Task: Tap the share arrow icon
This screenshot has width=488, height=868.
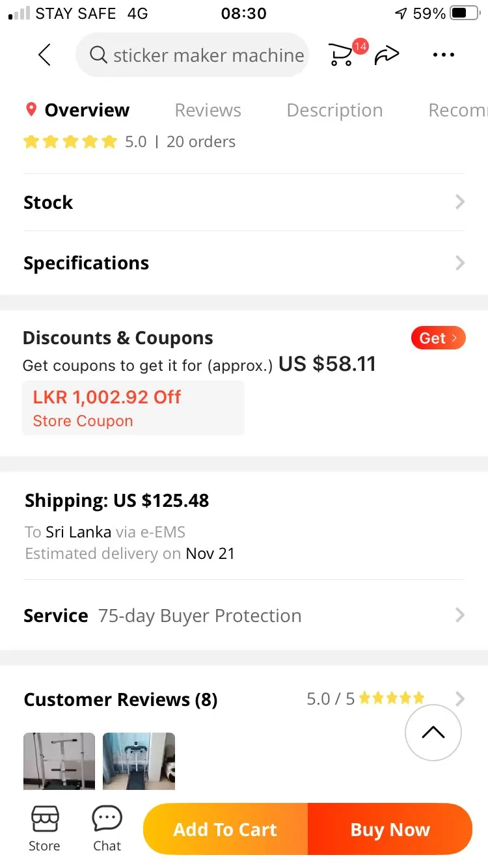Action: (x=386, y=56)
